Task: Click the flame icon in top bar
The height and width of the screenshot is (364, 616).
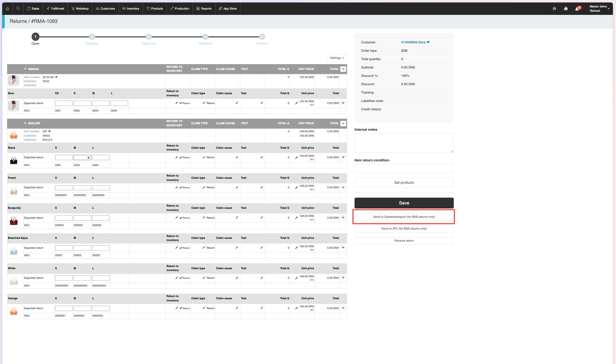Action: pos(566,9)
